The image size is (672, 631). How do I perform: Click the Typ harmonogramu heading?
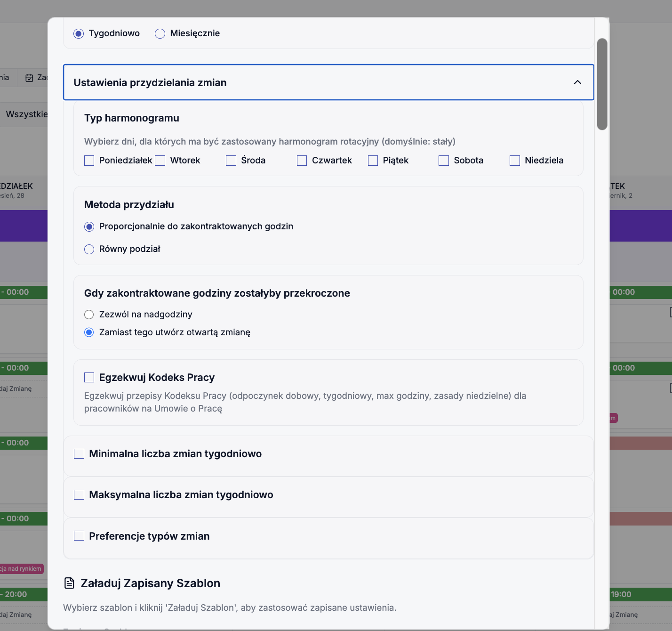(x=132, y=118)
